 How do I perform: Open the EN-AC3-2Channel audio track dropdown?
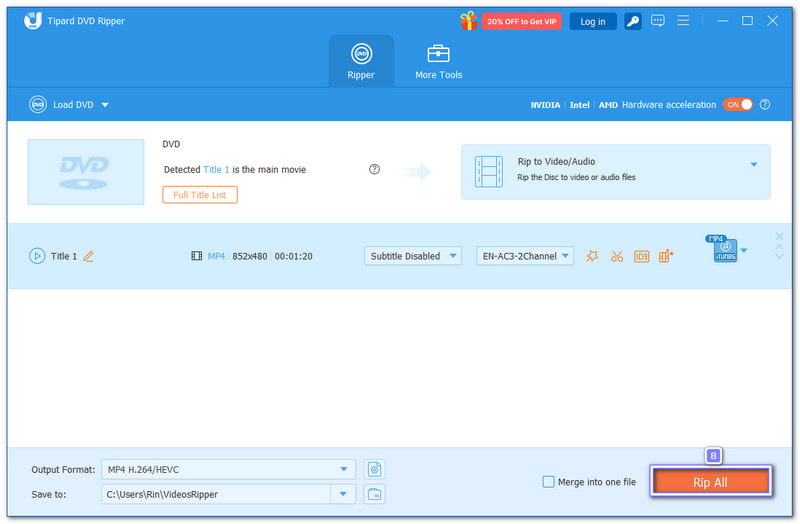[x=525, y=256]
